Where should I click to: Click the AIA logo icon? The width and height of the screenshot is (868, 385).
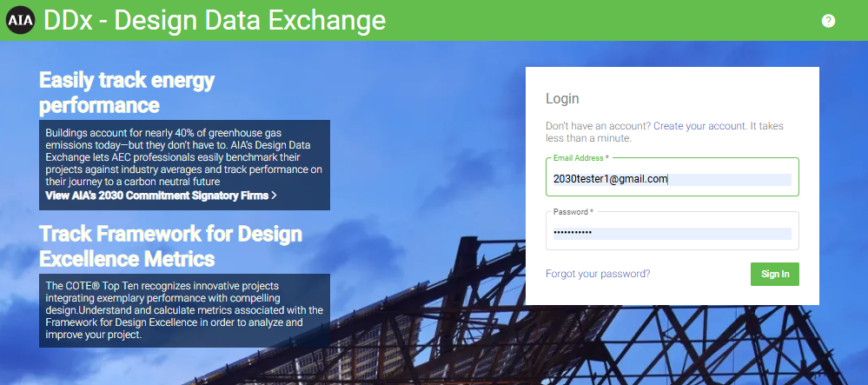(x=21, y=21)
